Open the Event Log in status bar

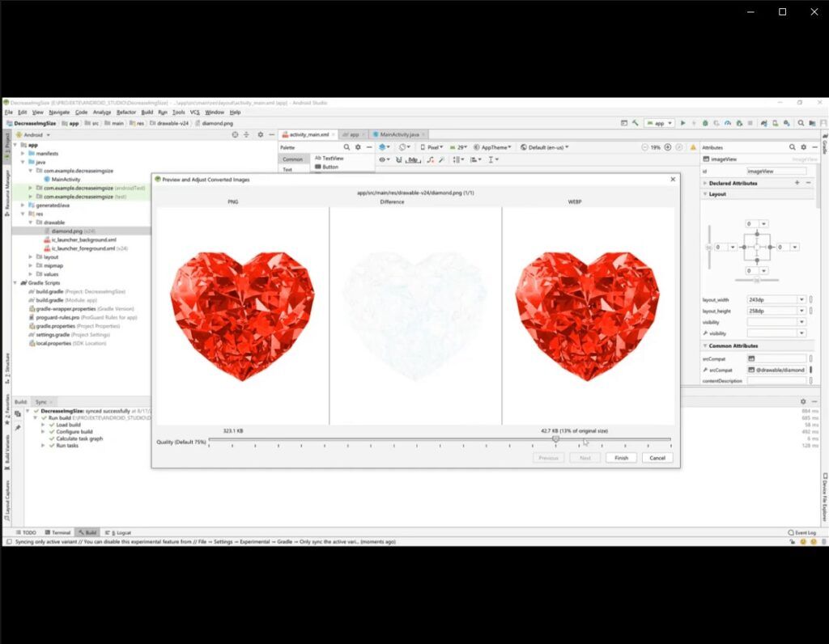[801, 532]
